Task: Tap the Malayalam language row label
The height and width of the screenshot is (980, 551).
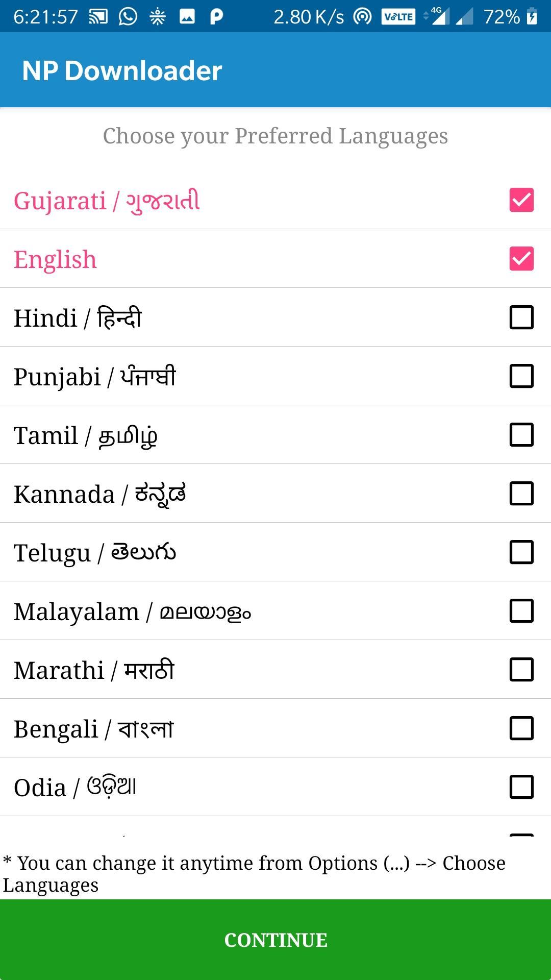Action: pyautogui.click(x=132, y=612)
